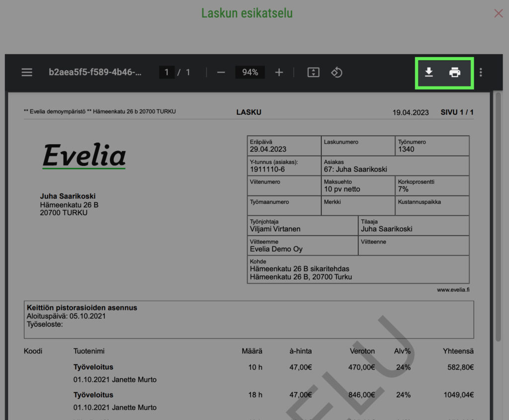This screenshot has width=509, height=420.
Task: Click the 'Laskun esikatselu' dialog title
Action: click(x=247, y=13)
